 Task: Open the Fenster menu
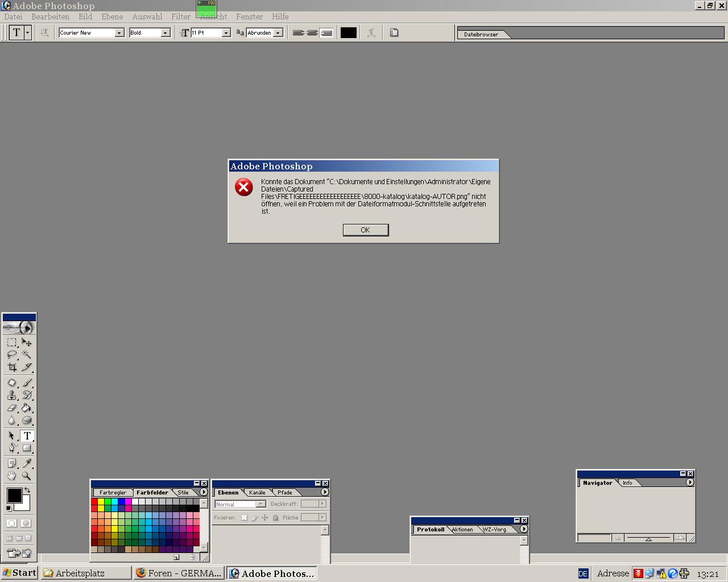point(250,17)
